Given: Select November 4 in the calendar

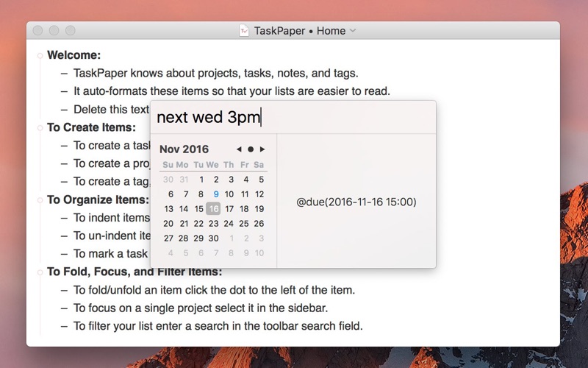Looking at the screenshot, I should click(x=246, y=180).
